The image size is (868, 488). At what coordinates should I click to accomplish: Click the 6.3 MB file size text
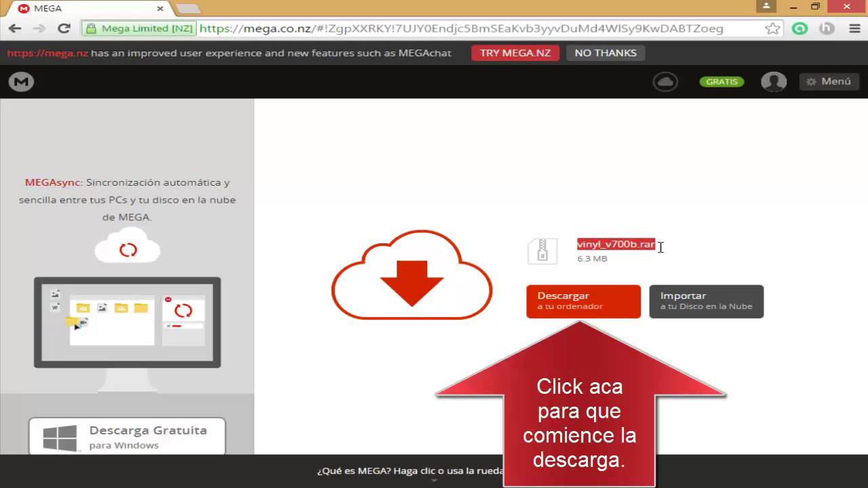coord(592,258)
